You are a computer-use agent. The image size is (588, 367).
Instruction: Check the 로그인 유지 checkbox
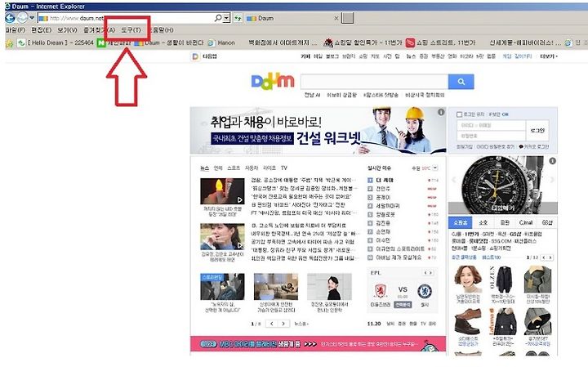[x=459, y=114]
